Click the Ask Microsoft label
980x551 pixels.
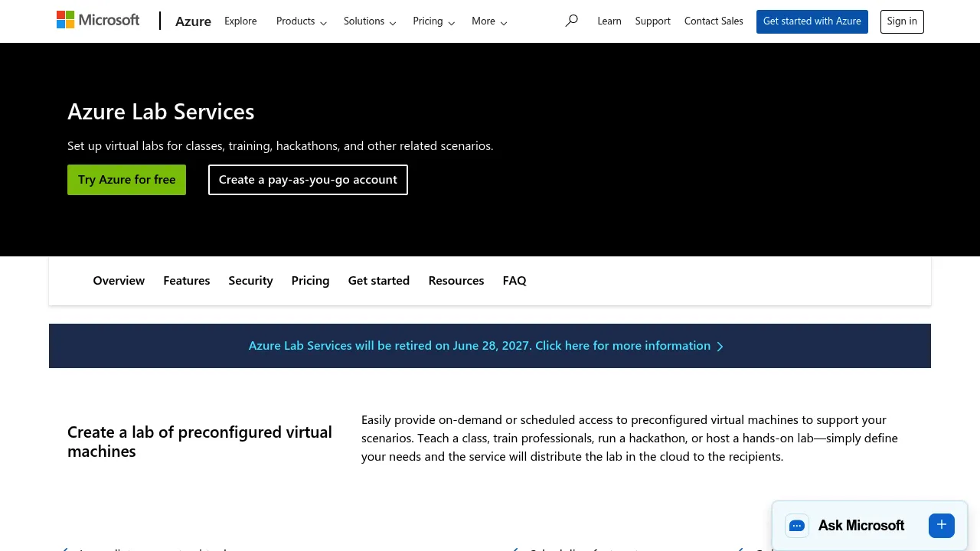coord(861,526)
